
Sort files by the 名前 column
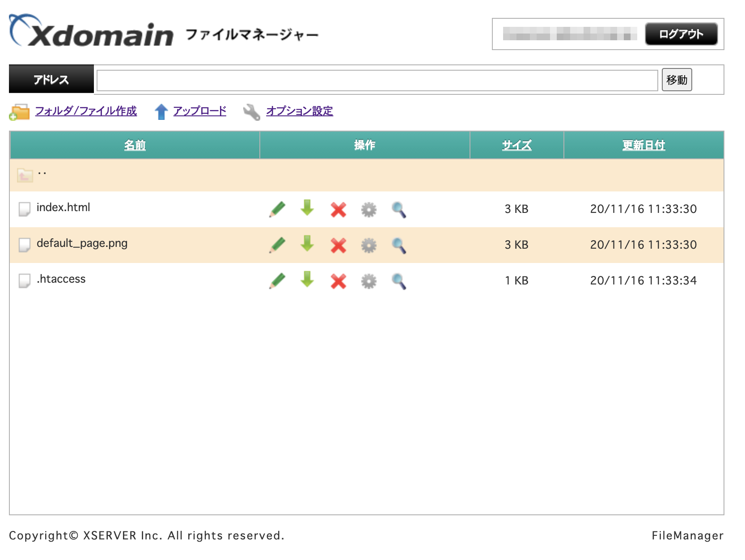coord(135,144)
